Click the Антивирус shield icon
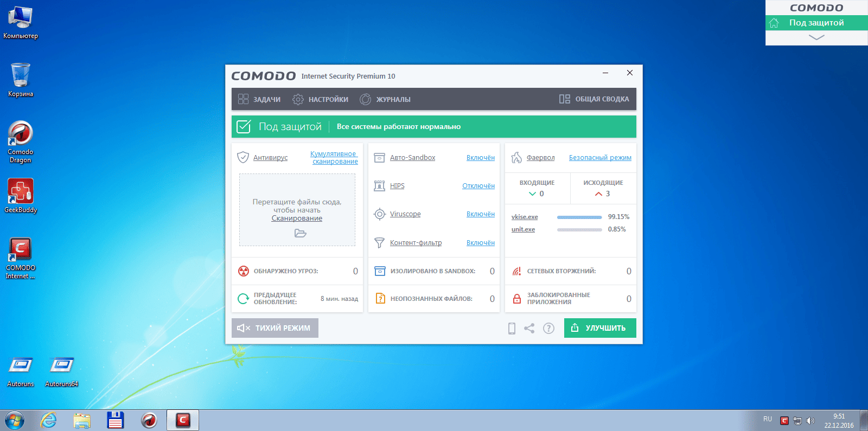Viewport: 868px width, 431px height. pos(243,158)
